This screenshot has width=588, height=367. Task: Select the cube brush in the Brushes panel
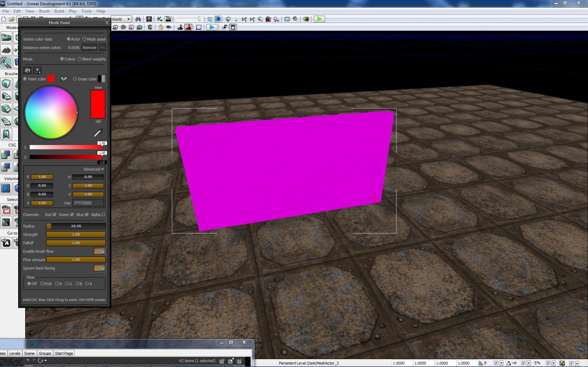tap(6, 84)
